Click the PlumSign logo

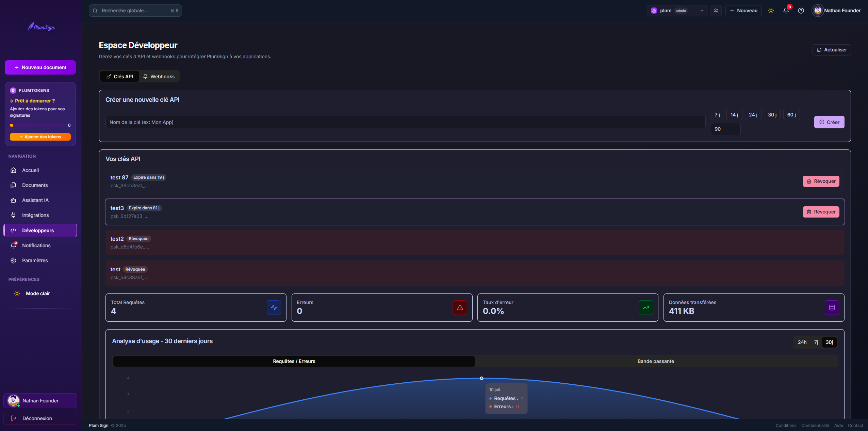coord(41,27)
